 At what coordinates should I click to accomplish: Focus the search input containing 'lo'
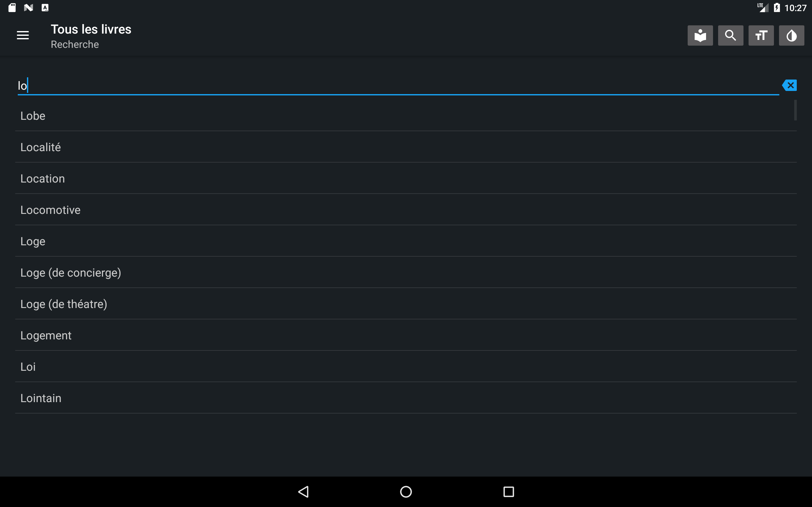(x=398, y=86)
